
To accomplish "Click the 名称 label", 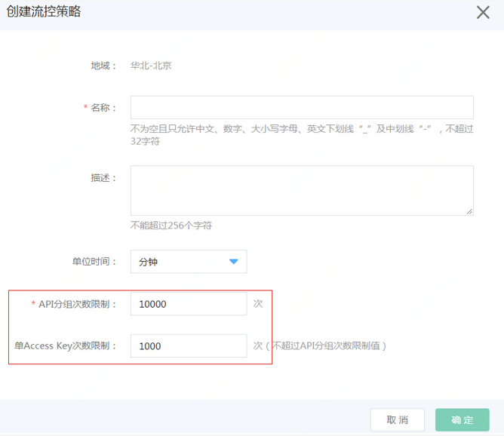I will 103,107.
